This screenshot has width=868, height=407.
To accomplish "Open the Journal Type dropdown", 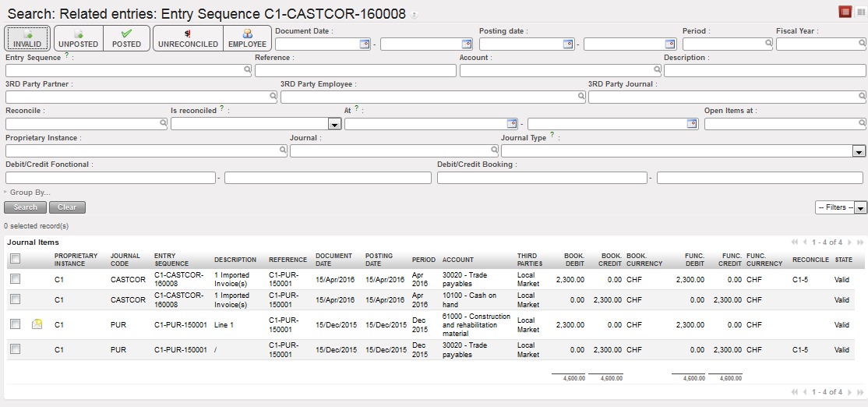I will tap(859, 151).
